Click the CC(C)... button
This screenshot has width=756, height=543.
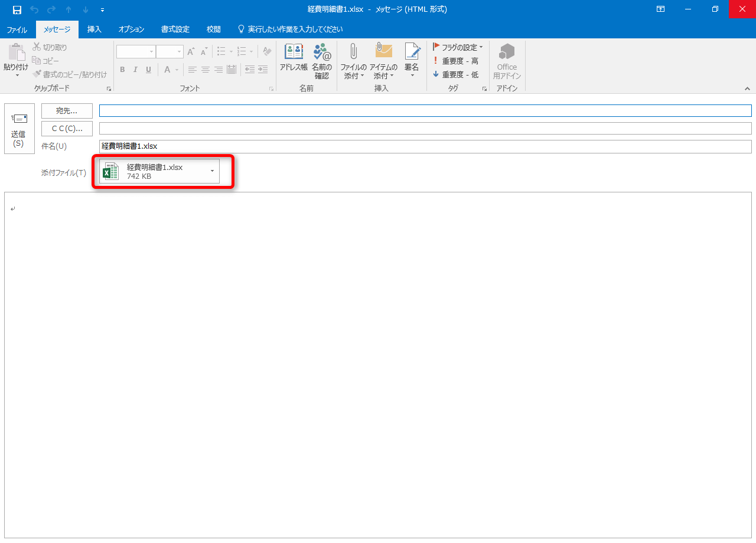coord(67,129)
